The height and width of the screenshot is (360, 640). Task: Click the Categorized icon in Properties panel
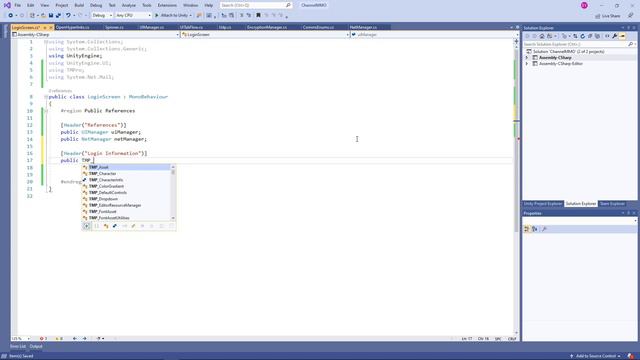(x=527, y=229)
